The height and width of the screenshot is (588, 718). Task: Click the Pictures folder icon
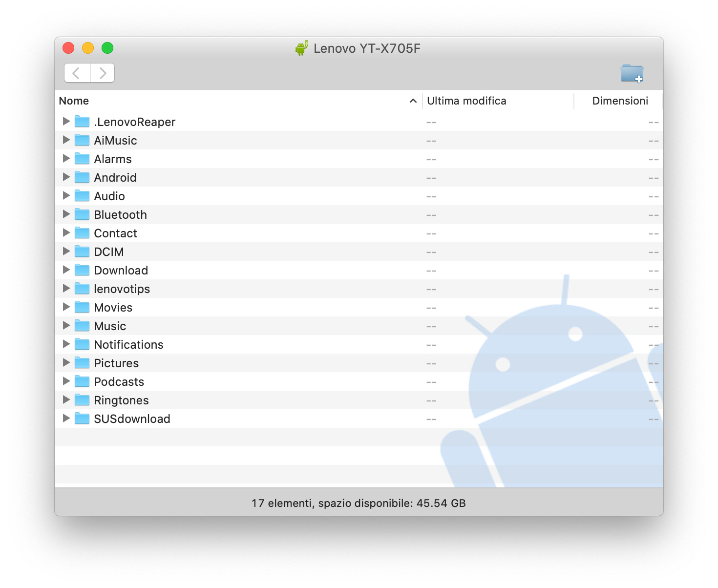pyautogui.click(x=82, y=362)
